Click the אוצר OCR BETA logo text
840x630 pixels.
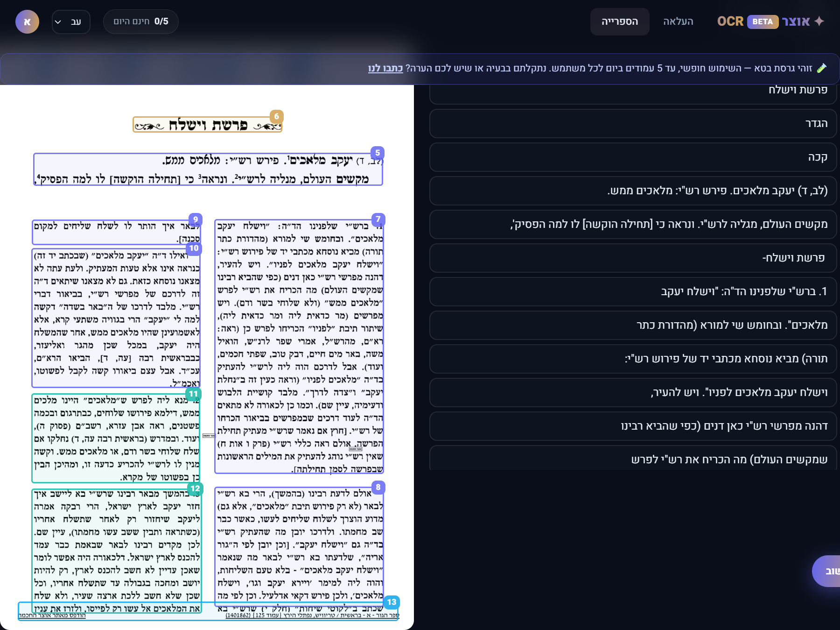coord(763,21)
